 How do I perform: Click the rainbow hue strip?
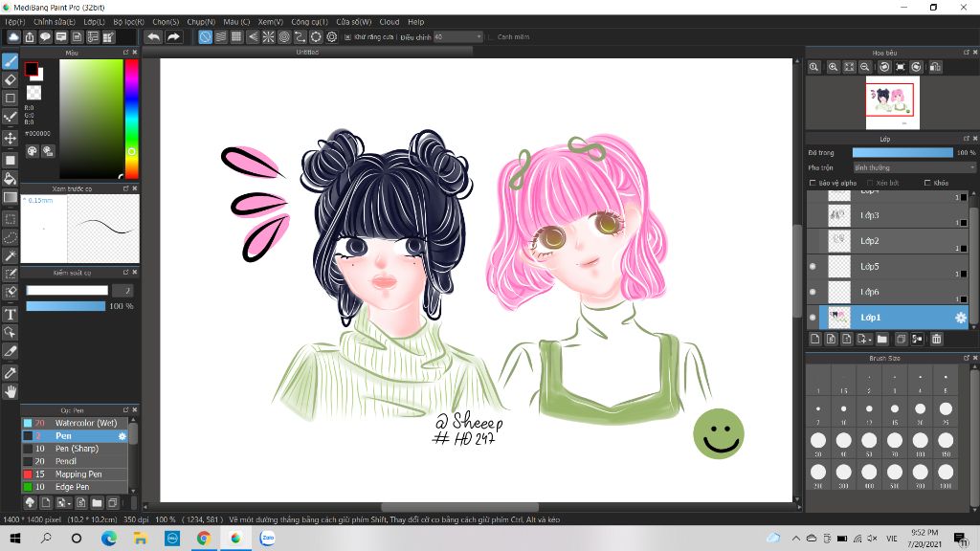pyautogui.click(x=131, y=119)
